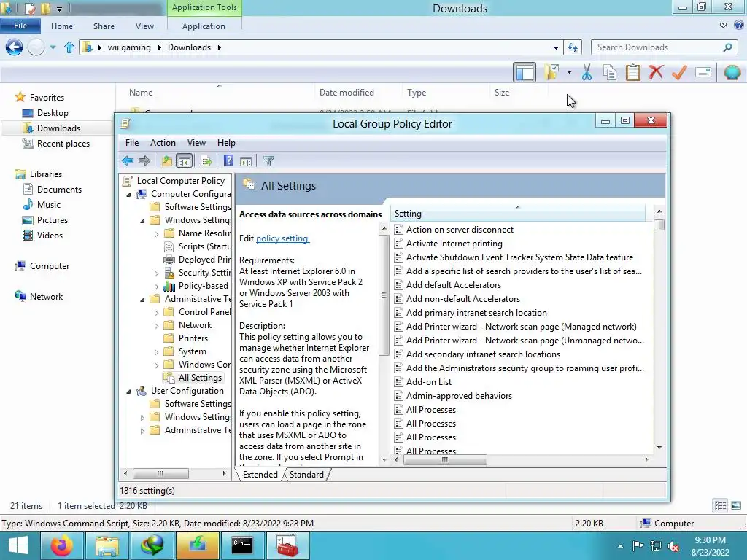Go back in Group Policy Editor toolbar

coord(127,161)
